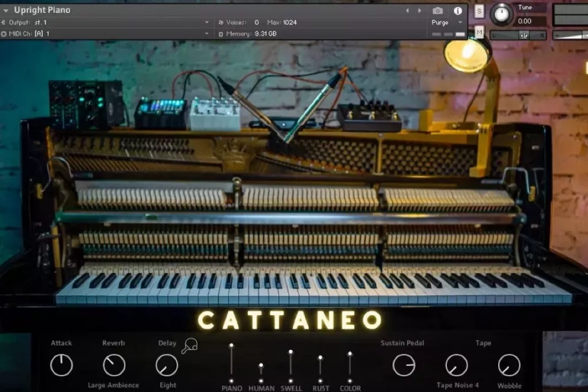This screenshot has height=392, width=588.
Task: Open the MIDI Ch [A] 1 dropdown
Action: pyautogui.click(x=206, y=33)
